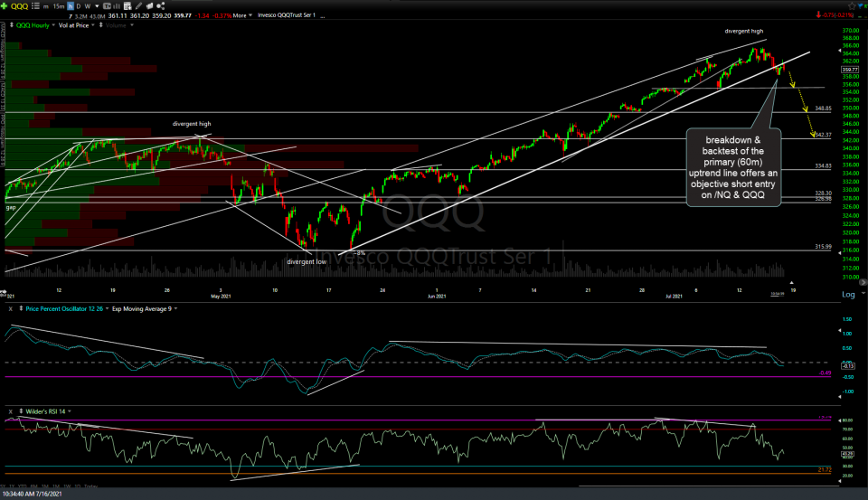This screenshot has width=868, height=500.
Task: Click the 359.77 current price label
Action: click(850, 70)
